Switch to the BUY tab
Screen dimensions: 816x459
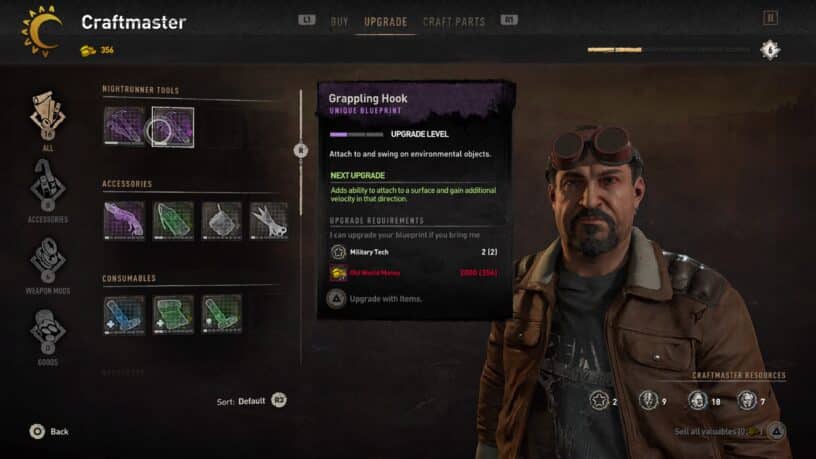tap(339, 22)
